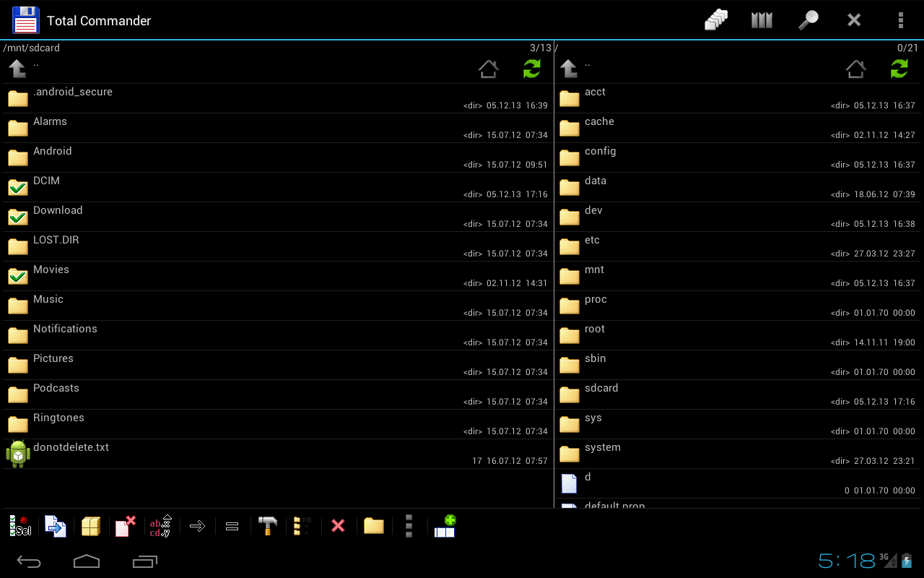Deselect the Download folder checkmark
The width and height of the screenshot is (924, 578).
17,216
